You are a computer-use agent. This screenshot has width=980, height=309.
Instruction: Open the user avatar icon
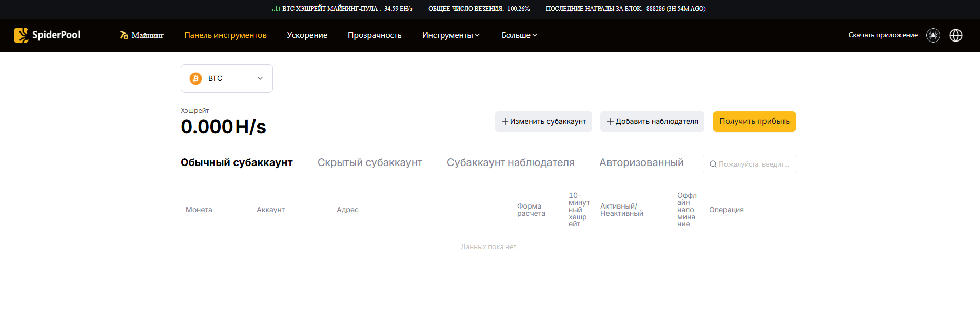point(933,35)
